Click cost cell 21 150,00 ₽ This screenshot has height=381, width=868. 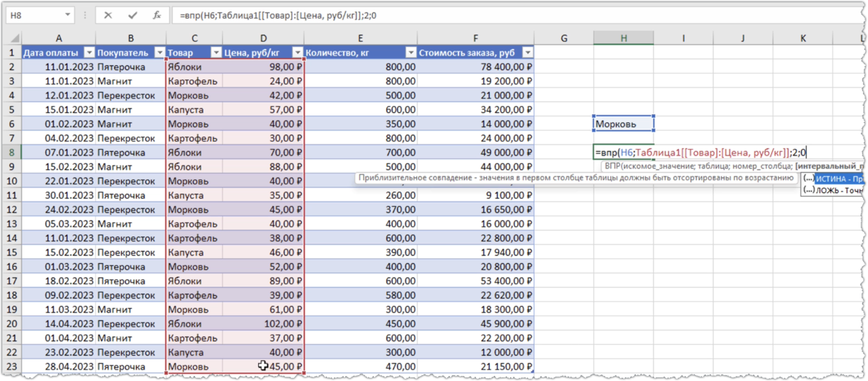(475, 367)
